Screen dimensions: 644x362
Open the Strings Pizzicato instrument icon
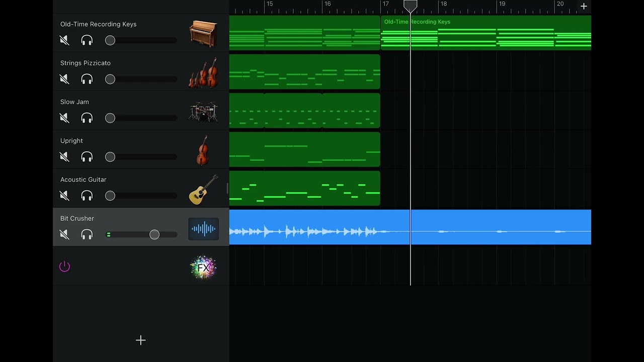point(203,73)
